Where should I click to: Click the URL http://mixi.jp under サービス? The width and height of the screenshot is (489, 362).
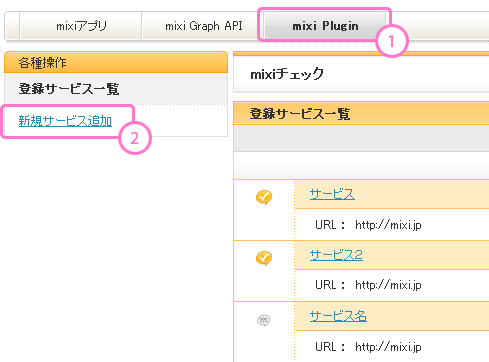pos(388,225)
